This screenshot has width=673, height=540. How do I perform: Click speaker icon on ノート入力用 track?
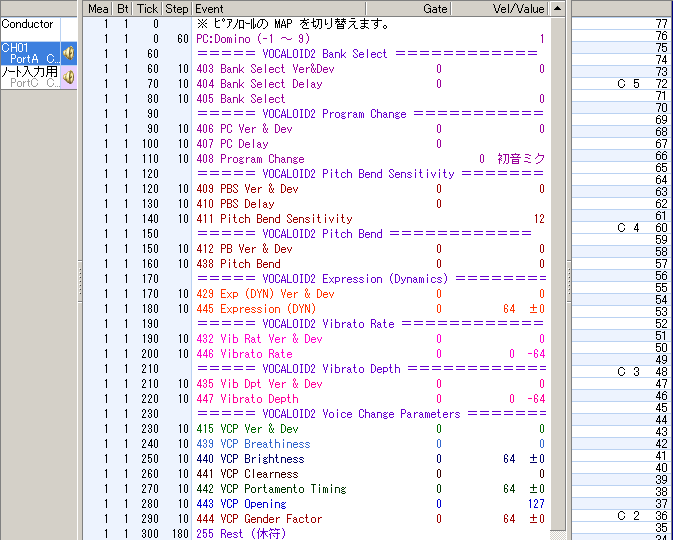[68, 77]
